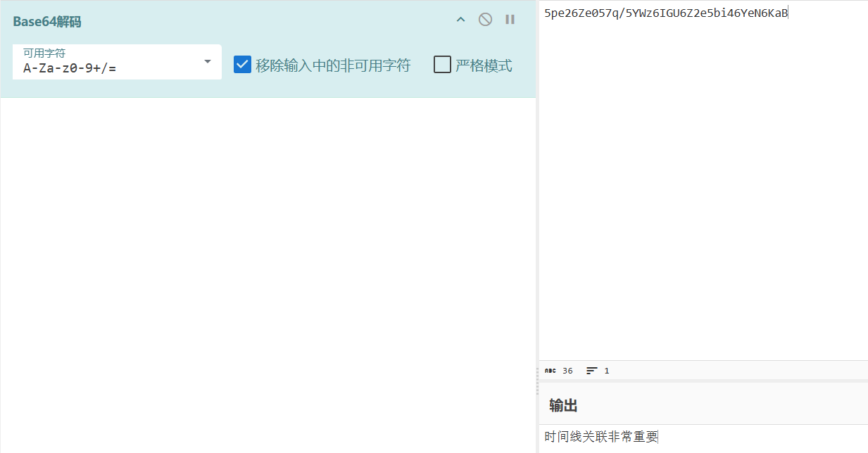Uncheck 移除输入中的非可用字符 checkbox
The image size is (868, 453).
click(x=242, y=65)
